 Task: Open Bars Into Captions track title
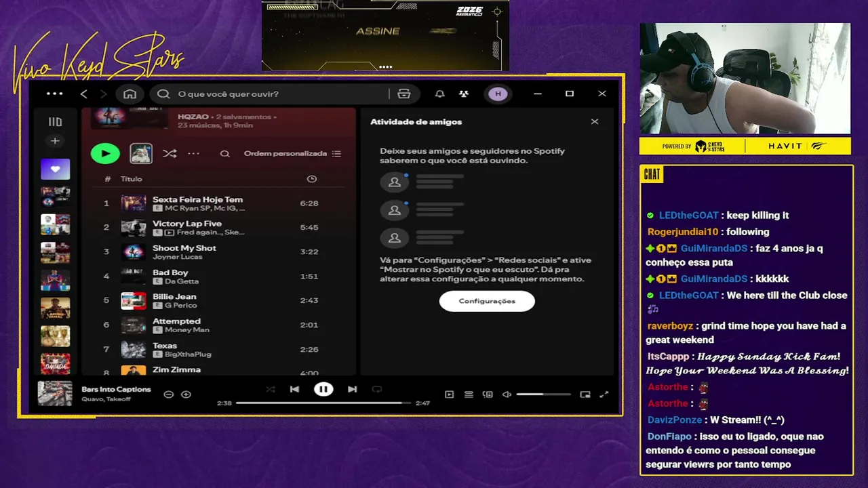pos(116,390)
